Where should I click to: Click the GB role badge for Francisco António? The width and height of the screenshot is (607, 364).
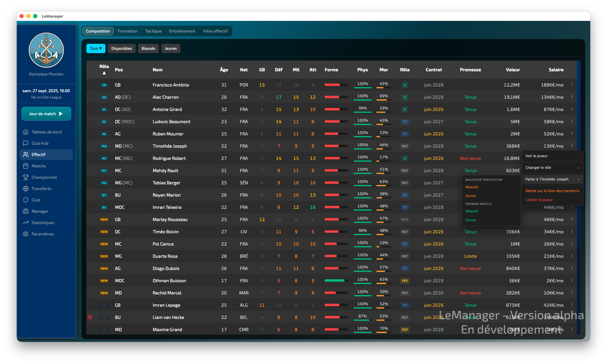tap(104, 85)
